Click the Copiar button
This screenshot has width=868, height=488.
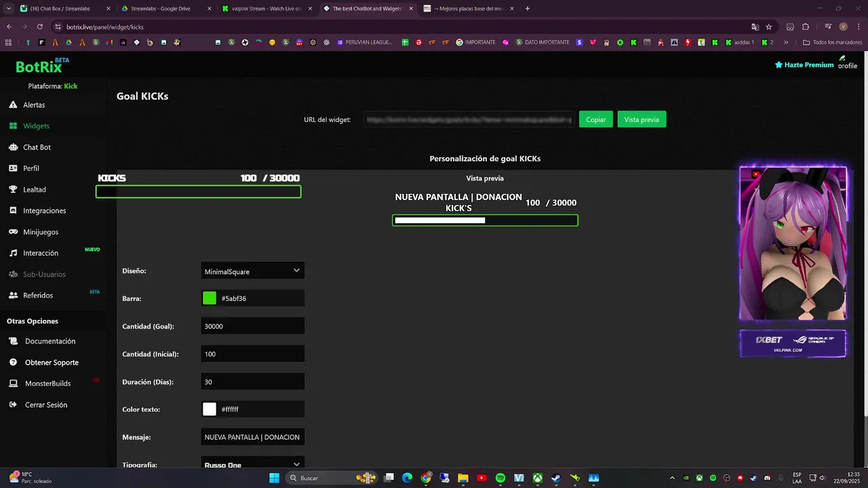point(596,119)
